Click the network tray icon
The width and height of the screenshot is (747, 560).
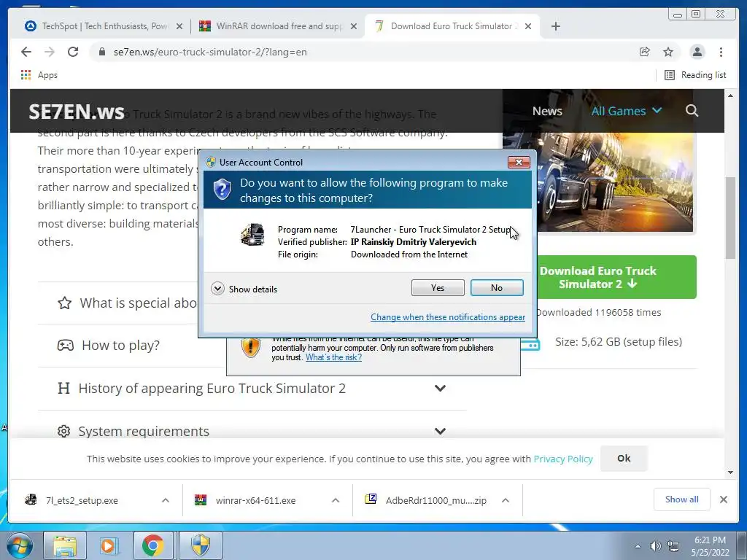point(673,546)
